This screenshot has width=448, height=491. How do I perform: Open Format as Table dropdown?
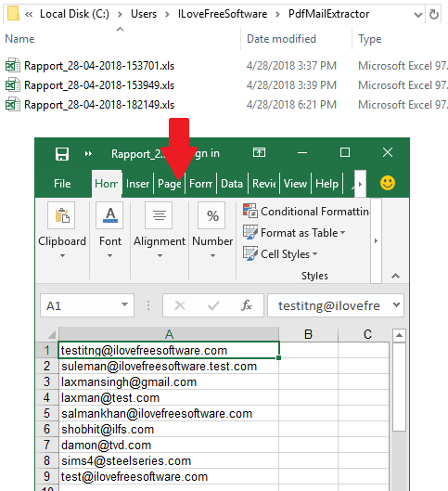(x=294, y=233)
